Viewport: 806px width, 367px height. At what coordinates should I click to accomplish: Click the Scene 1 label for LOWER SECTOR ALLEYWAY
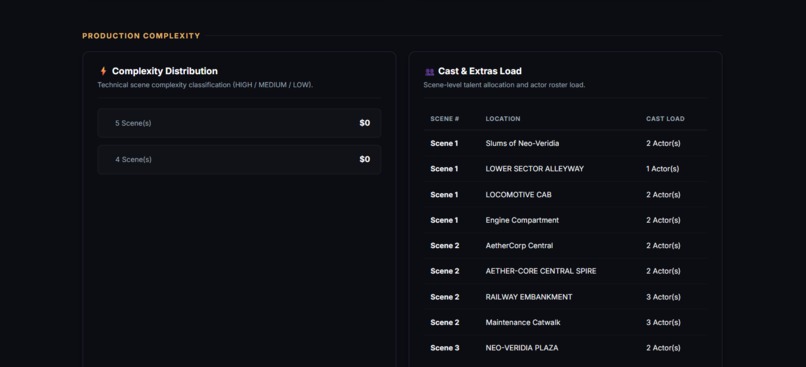coord(444,169)
